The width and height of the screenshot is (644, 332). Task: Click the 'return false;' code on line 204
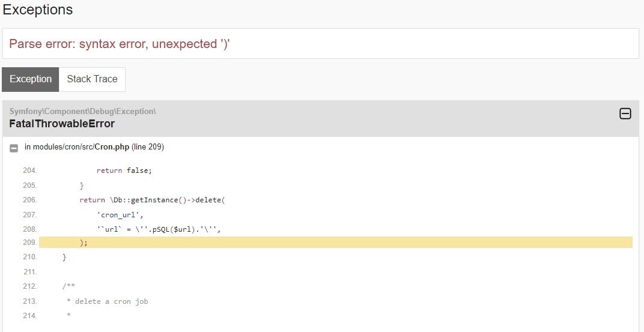[124, 171]
